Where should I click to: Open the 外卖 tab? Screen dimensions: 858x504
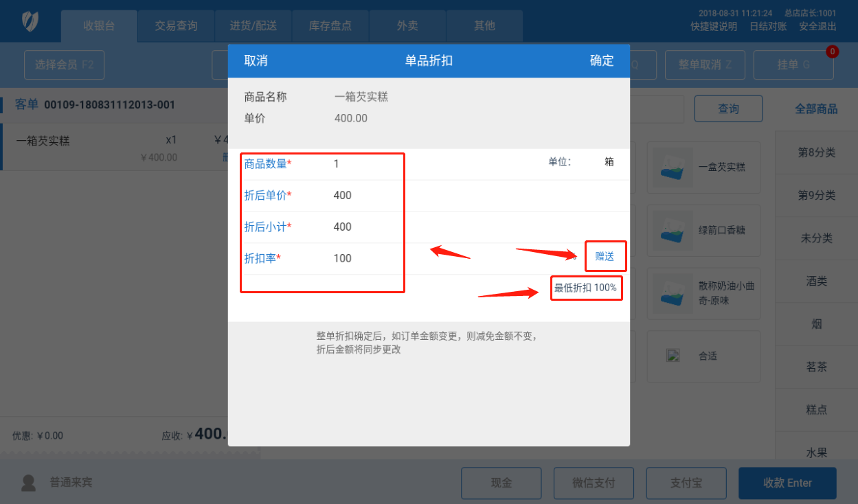[x=407, y=26]
